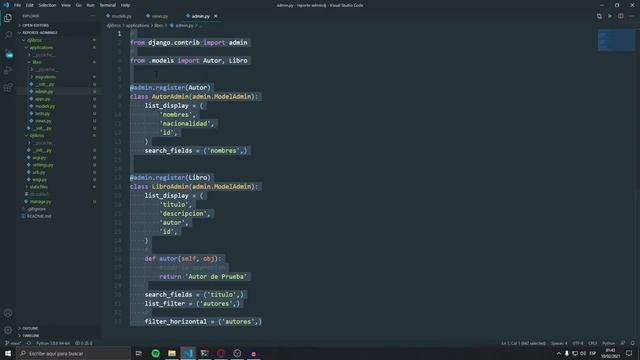The height and width of the screenshot is (360, 640).
Task: Open manage.py in the explorer tree
Action: (x=40, y=202)
